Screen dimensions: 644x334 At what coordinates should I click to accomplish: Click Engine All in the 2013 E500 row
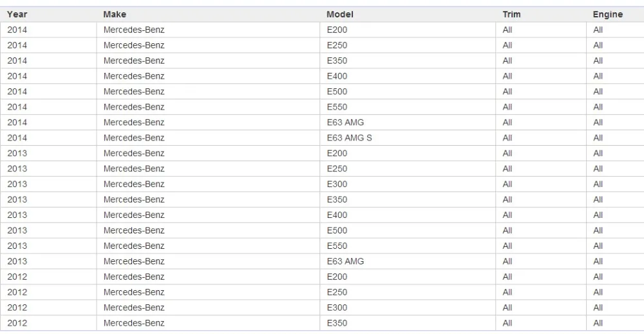pyautogui.click(x=598, y=230)
